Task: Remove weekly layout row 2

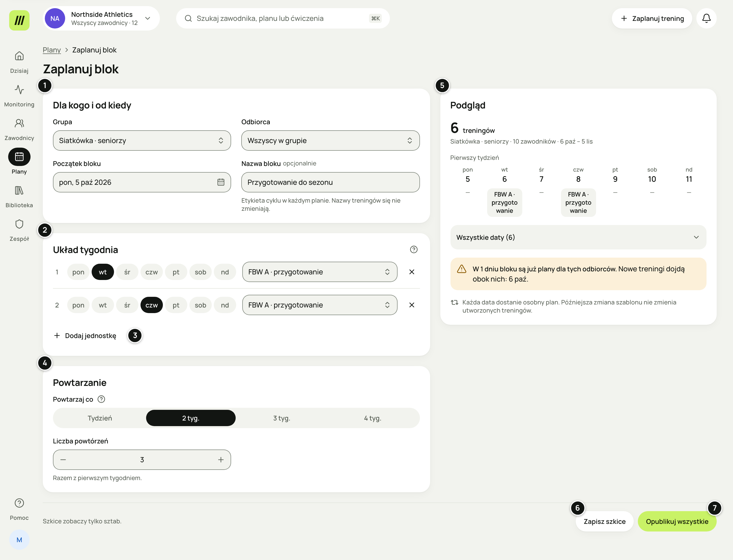Action: [411, 305]
